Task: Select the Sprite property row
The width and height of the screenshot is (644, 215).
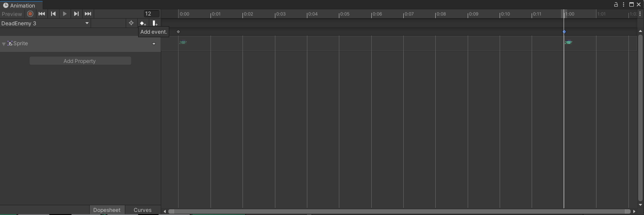Action: pyautogui.click(x=80, y=43)
